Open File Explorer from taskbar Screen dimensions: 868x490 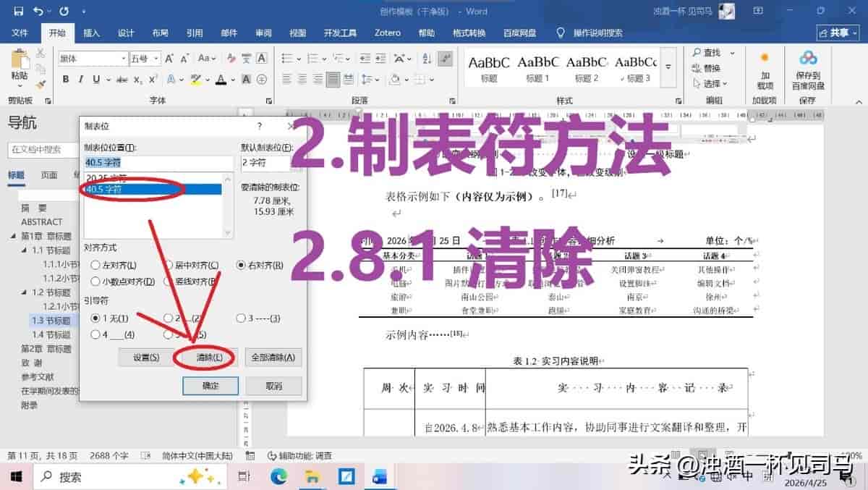(x=312, y=477)
